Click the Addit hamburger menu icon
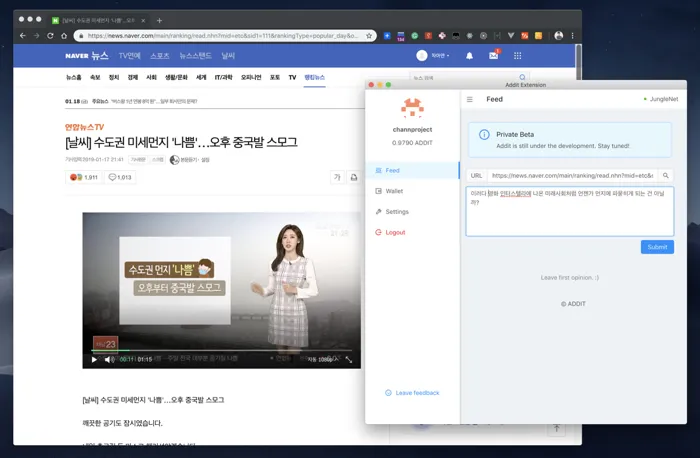The image size is (700, 458). click(470, 99)
